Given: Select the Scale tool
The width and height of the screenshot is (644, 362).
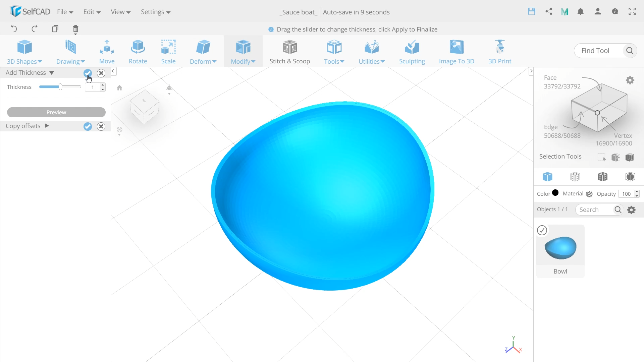Looking at the screenshot, I should [168, 52].
